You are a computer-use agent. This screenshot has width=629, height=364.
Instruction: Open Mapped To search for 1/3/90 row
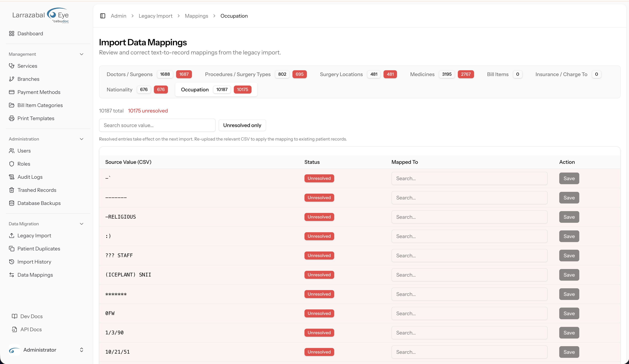click(469, 333)
